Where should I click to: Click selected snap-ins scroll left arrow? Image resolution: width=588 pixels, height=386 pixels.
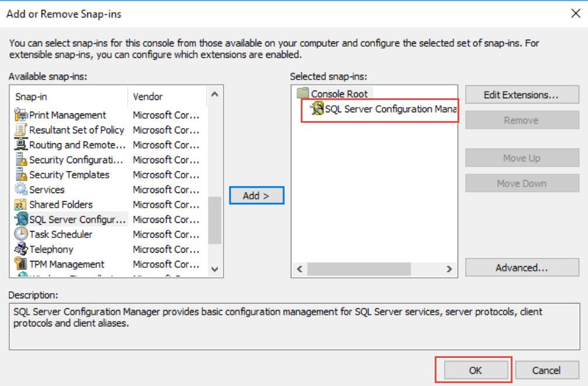tap(300, 268)
